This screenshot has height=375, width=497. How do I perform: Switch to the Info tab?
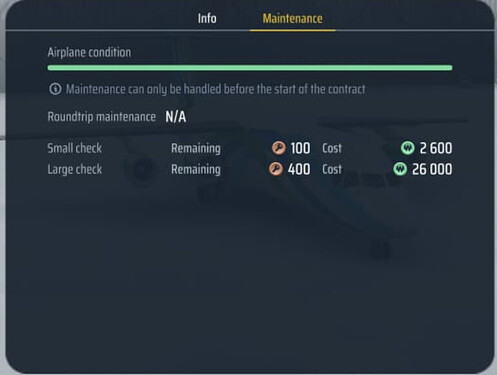click(207, 18)
